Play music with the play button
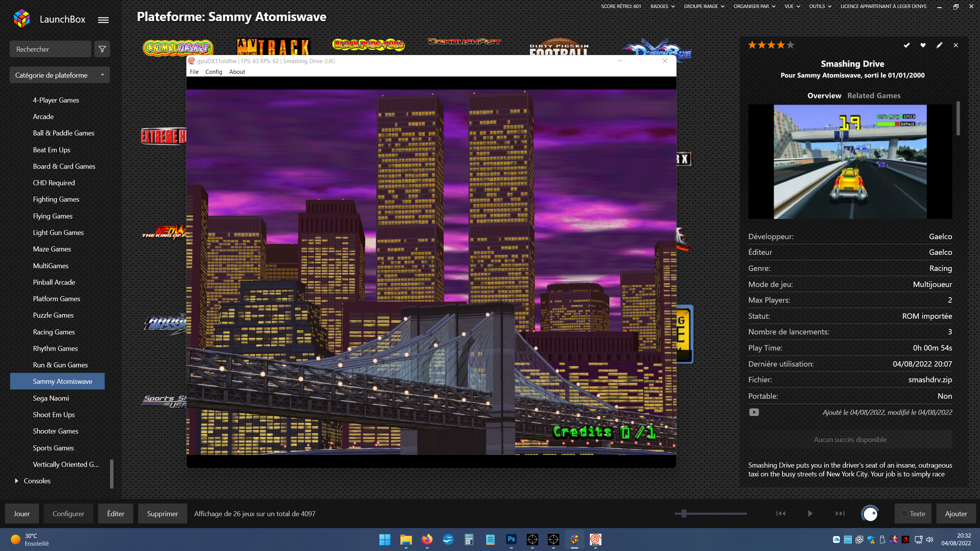The height and width of the screenshot is (551, 980). coord(810,514)
